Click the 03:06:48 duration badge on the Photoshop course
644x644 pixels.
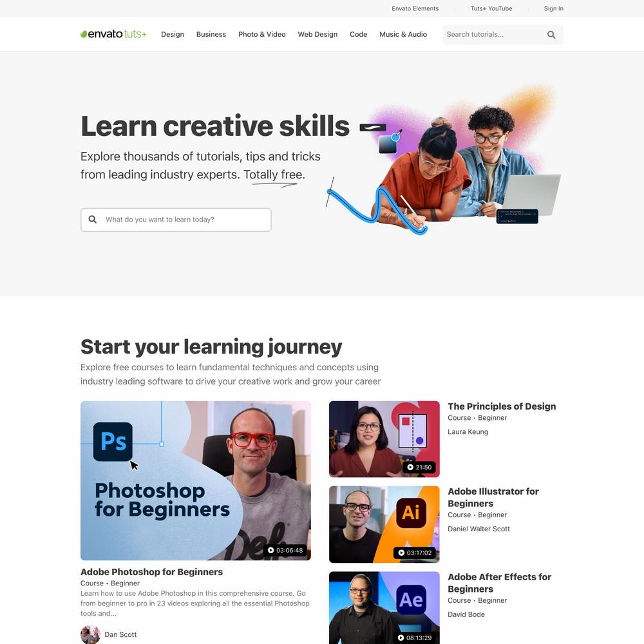tap(285, 551)
